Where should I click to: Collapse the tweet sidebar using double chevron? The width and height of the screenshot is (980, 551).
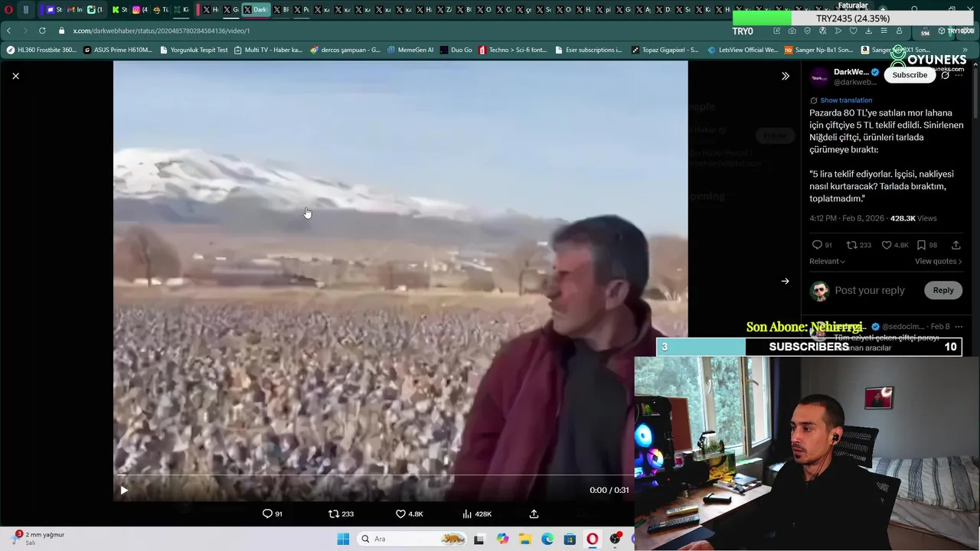pos(785,76)
